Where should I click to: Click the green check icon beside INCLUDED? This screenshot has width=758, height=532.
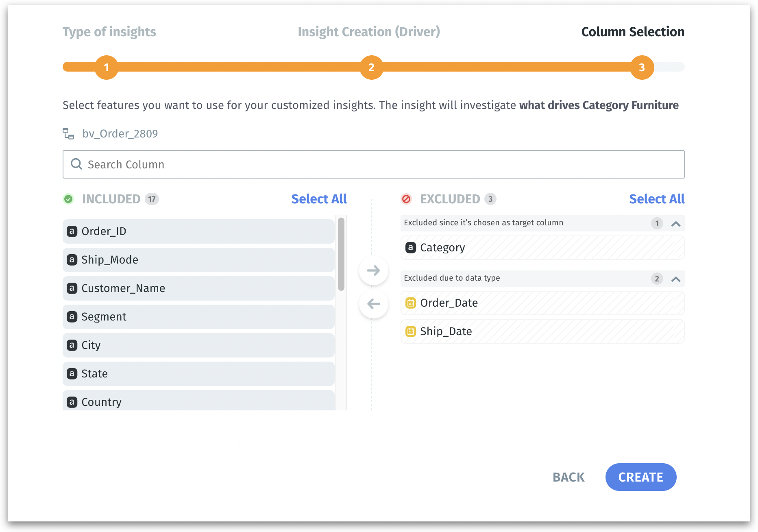click(68, 199)
